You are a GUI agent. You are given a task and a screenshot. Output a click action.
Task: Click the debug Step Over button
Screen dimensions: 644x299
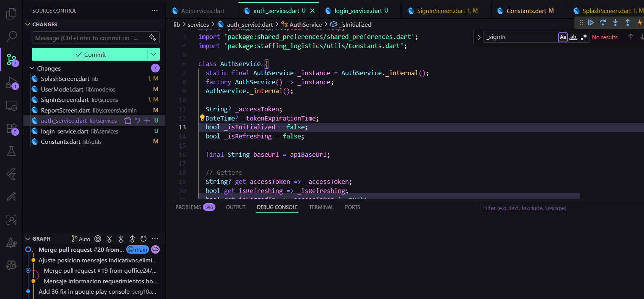click(x=603, y=23)
